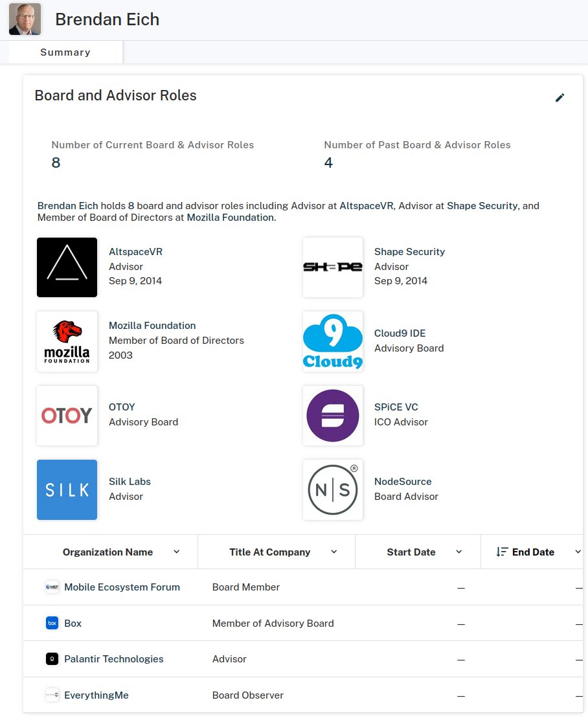Click the sort icon beside End Date
This screenshot has height=720, width=588.
tap(502, 552)
